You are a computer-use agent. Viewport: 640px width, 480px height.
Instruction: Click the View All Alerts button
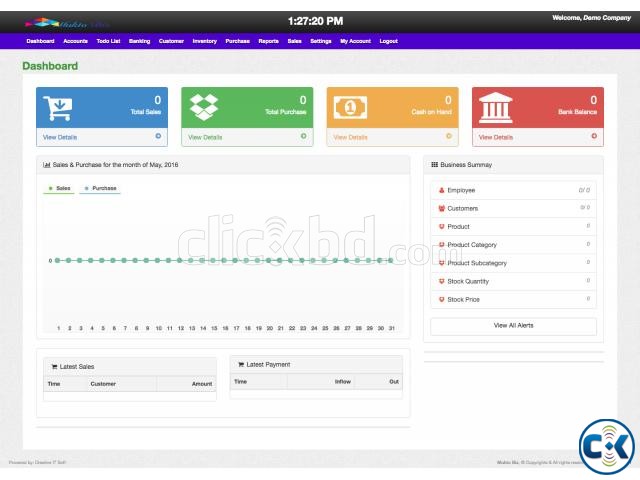513,326
